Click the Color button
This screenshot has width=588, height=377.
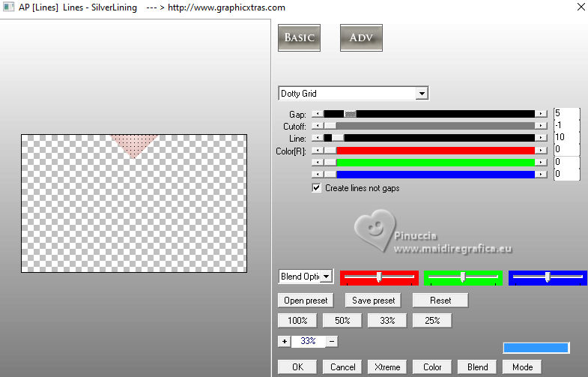[432, 367]
